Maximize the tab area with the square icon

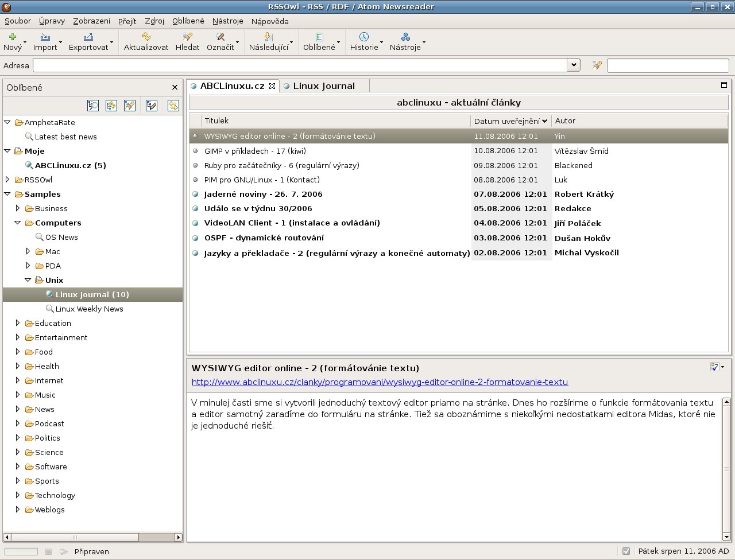(724, 85)
